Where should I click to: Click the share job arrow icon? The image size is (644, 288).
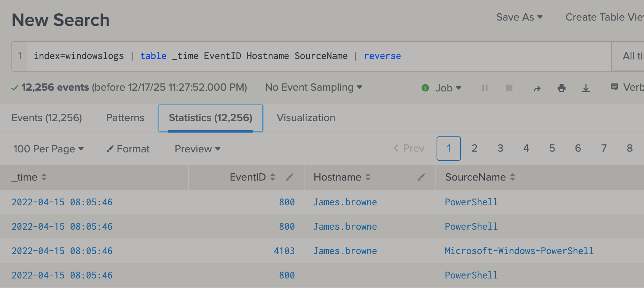pyautogui.click(x=537, y=88)
